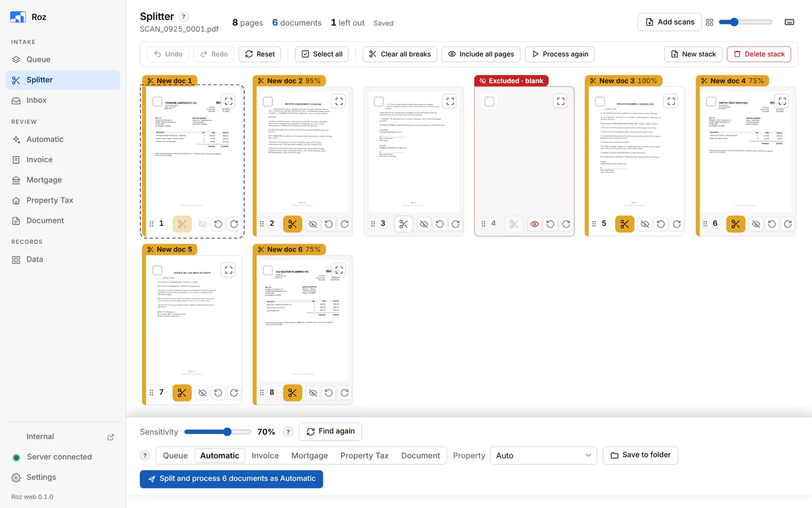Click Clear all breaks
The image size is (812, 508).
coord(400,54)
